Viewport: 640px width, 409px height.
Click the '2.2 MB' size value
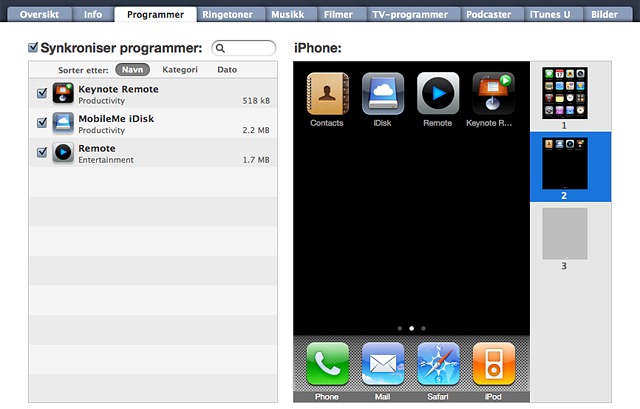[x=256, y=130]
